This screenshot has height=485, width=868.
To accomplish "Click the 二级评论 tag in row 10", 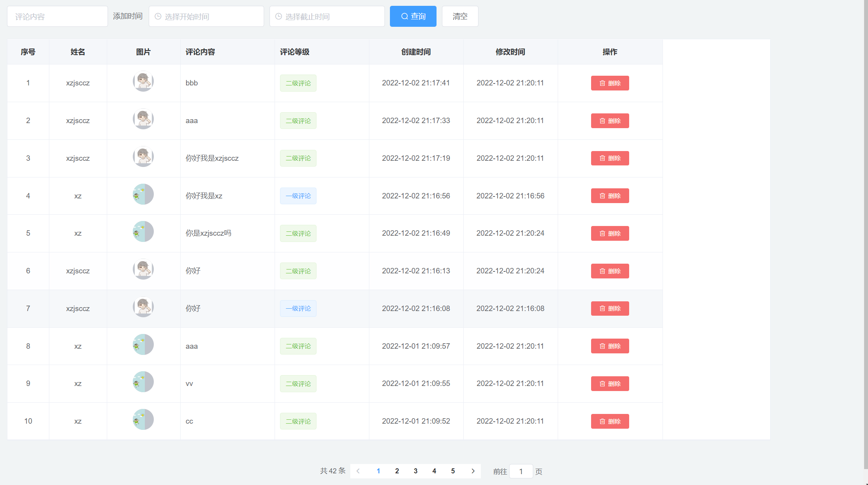I will click(x=298, y=421).
